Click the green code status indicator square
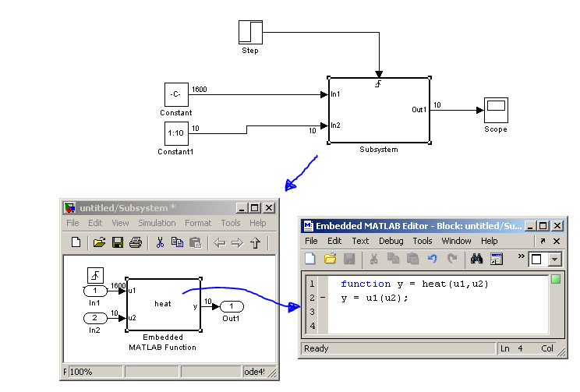The height and width of the screenshot is (392, 580). click(x=556, y=279)
